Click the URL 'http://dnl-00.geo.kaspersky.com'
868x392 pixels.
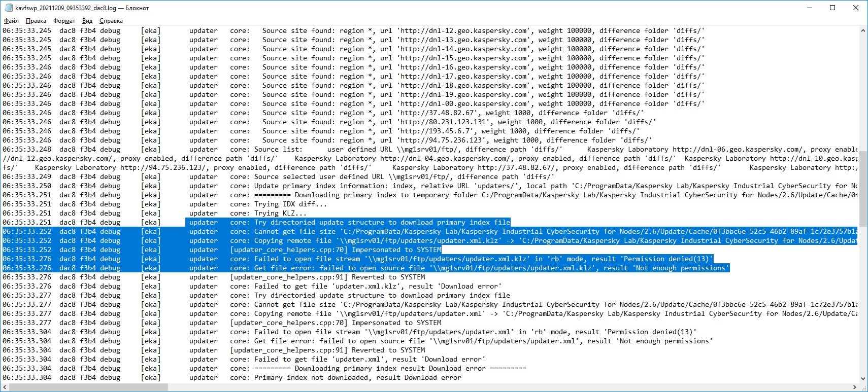(463, 104)
